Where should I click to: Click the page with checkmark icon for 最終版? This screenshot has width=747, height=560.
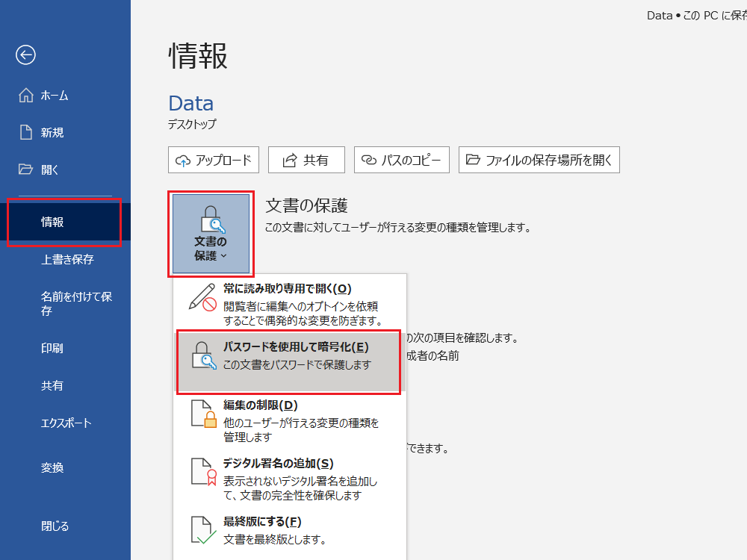coord(204,530)
